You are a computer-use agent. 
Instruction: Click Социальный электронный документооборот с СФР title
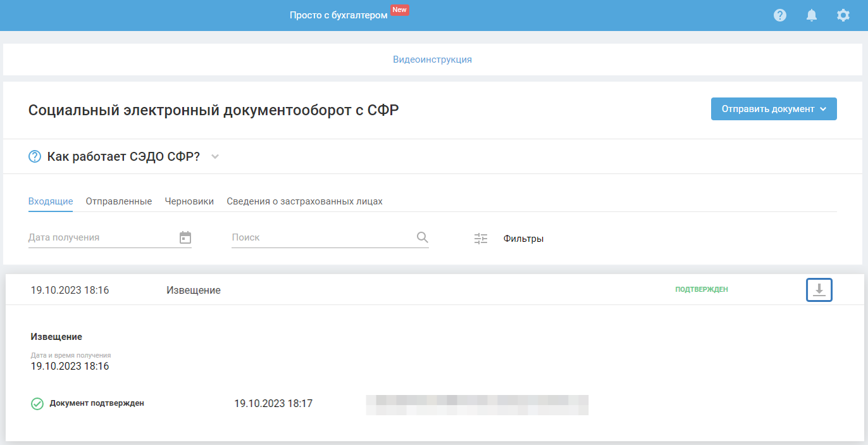pyautogui.click(x=214, y=110)
